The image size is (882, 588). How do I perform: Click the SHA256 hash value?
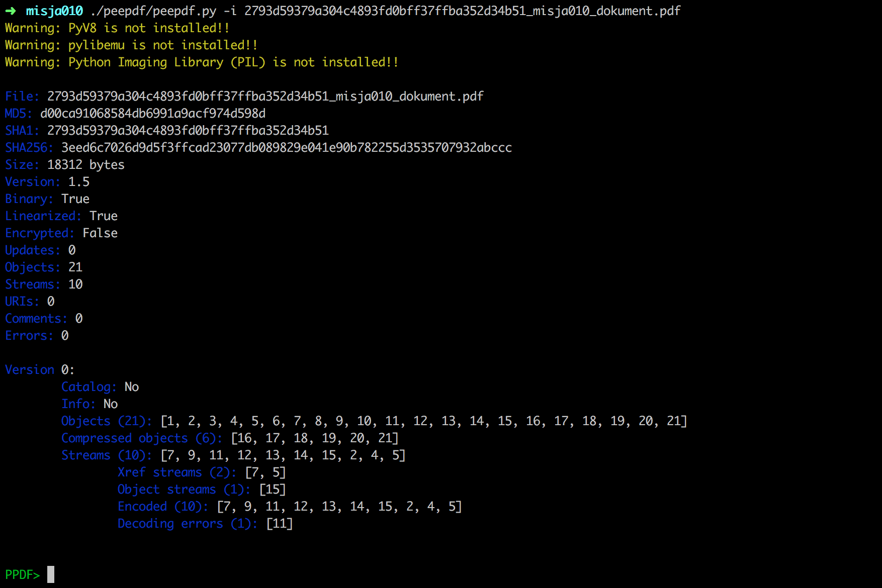coord(287,148)
